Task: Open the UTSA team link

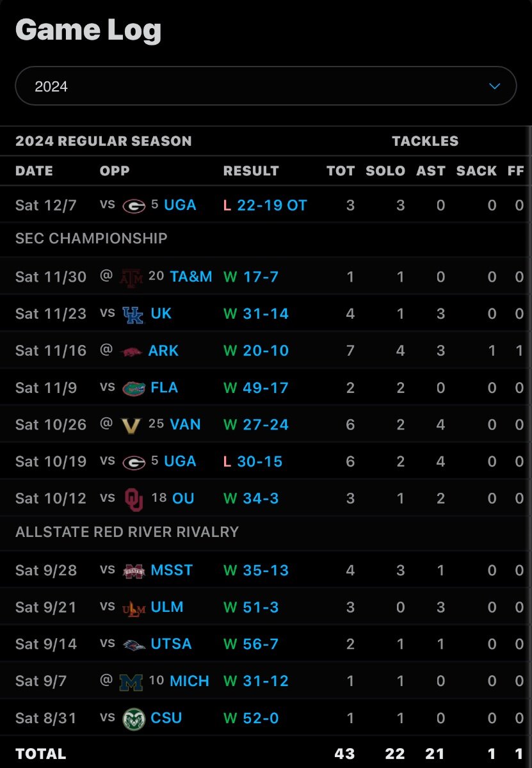Action: pos(171,644)
